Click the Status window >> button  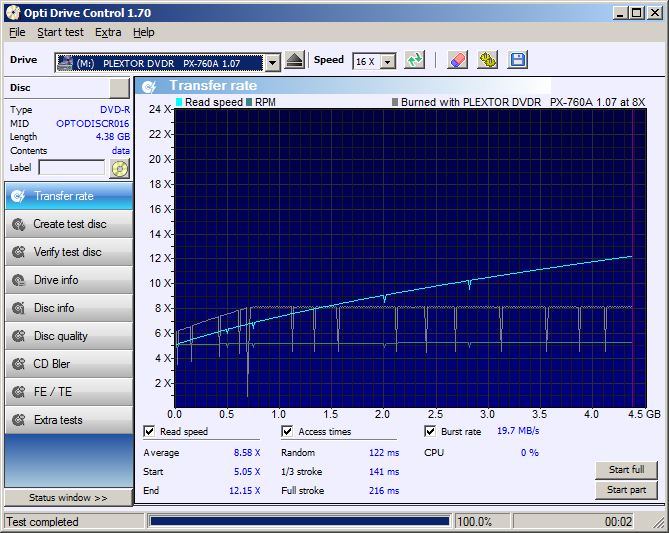tap(68, 498)
